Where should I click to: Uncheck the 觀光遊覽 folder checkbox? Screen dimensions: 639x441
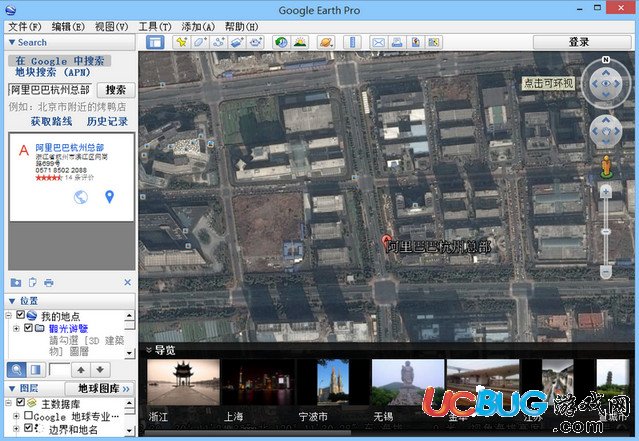28,327
